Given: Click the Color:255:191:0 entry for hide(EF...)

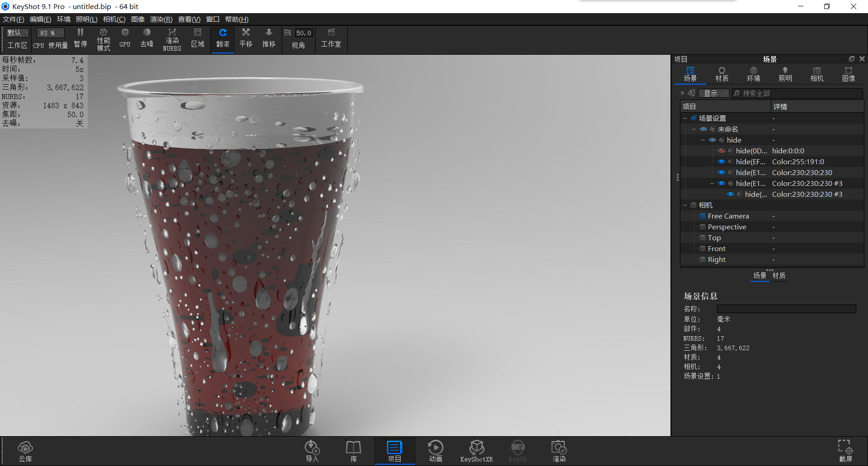Looking at the screenshot, I should point(798,162).
